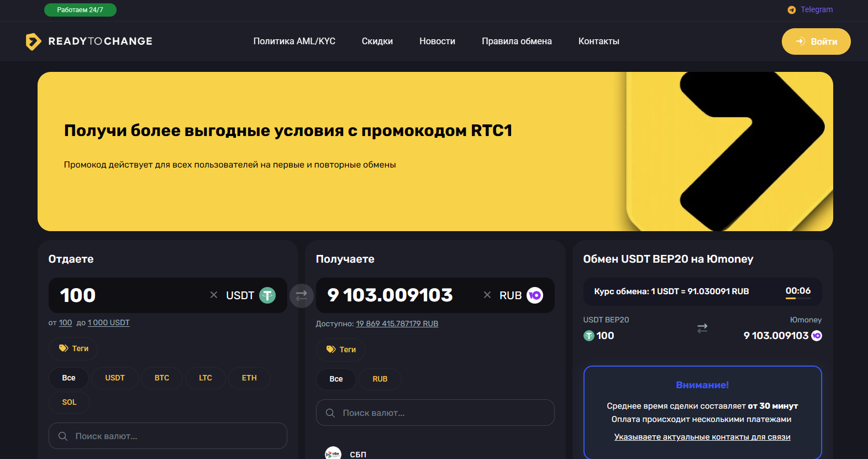Toggle Теги in the Отдаете panel
Screen dimensions: 868x459
73,348
